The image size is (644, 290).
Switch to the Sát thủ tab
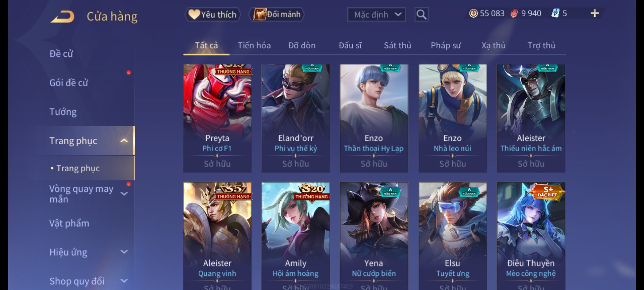pyautogui.click(x=397, y=45)
